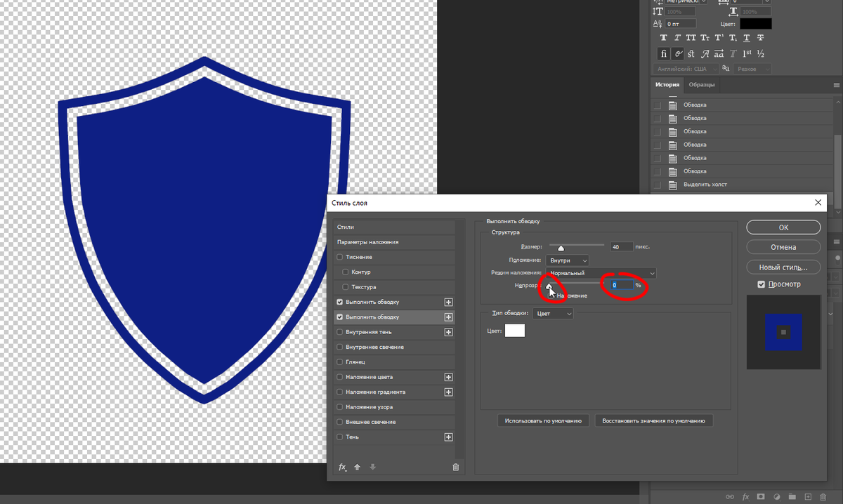Apply subscript text style
The width and height of the screenshot is (843, 504).
tap(733, 37)
